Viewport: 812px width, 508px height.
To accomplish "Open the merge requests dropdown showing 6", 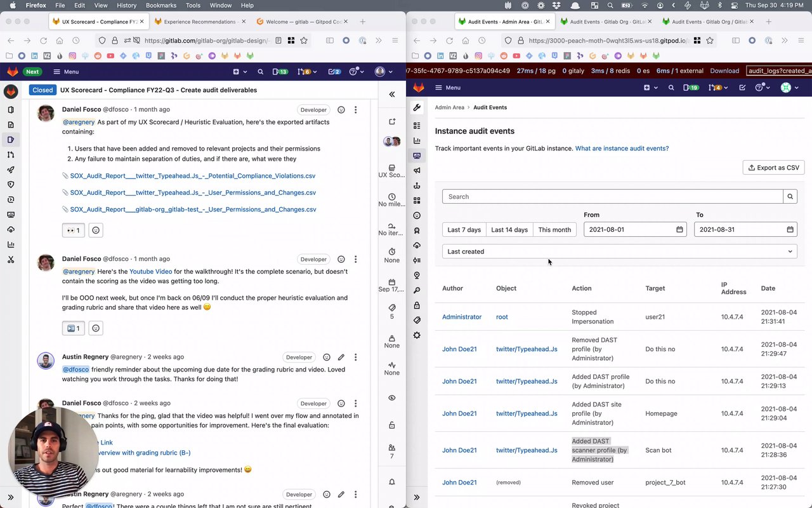I will tap(308, 72).
